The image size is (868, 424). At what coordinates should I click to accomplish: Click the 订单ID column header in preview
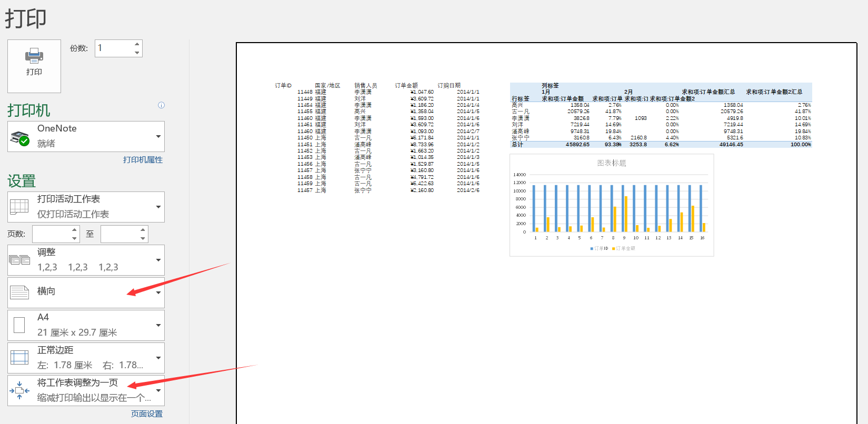click(x=283, y=85)
